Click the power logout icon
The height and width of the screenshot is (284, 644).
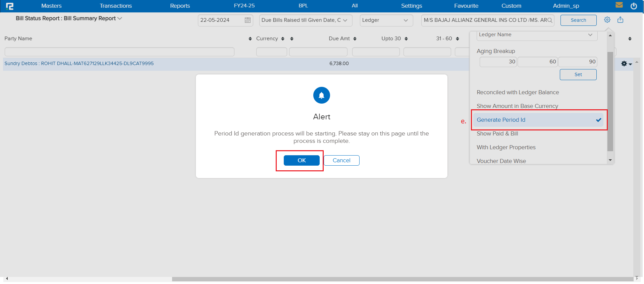tap(634, 6)
